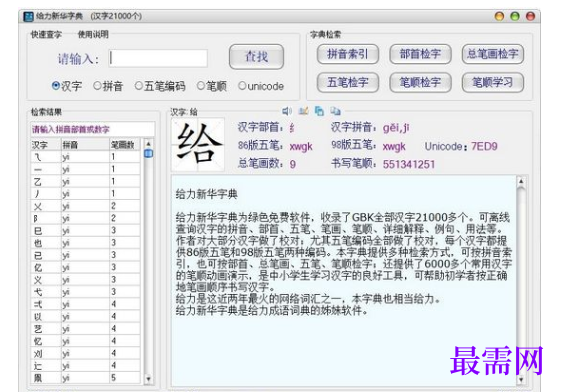The width and height of the screenshot is (562, 392).
Task: Sort results by the 拼音 column header
Action: click(x=85, y=145)
